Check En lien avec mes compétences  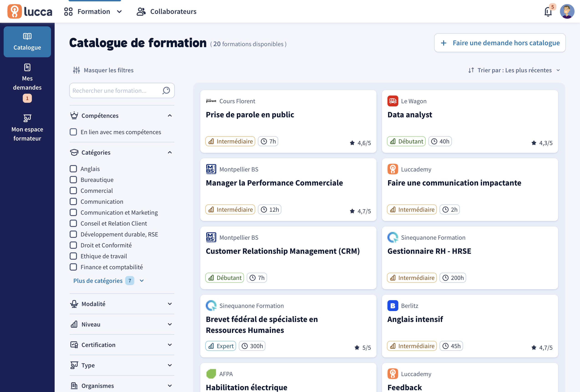tap(73, 132)
